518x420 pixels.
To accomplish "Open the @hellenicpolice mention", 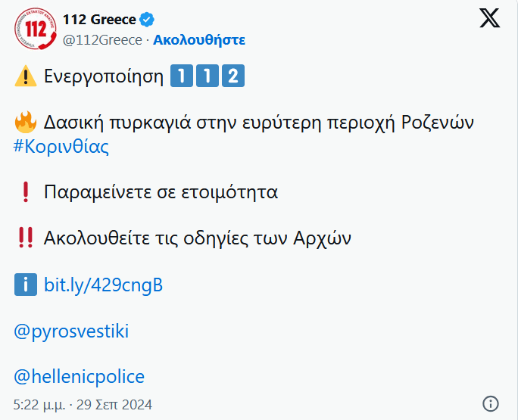I will click(x=79, y=376).
